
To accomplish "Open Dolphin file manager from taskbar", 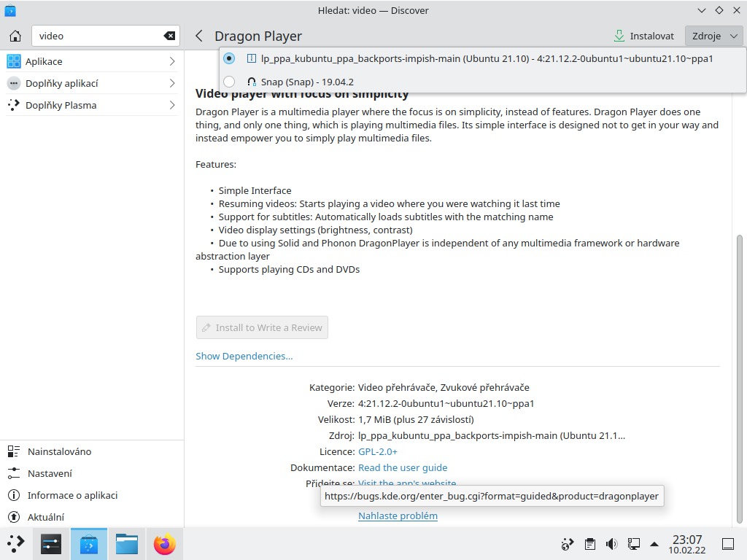I will 127,544.
